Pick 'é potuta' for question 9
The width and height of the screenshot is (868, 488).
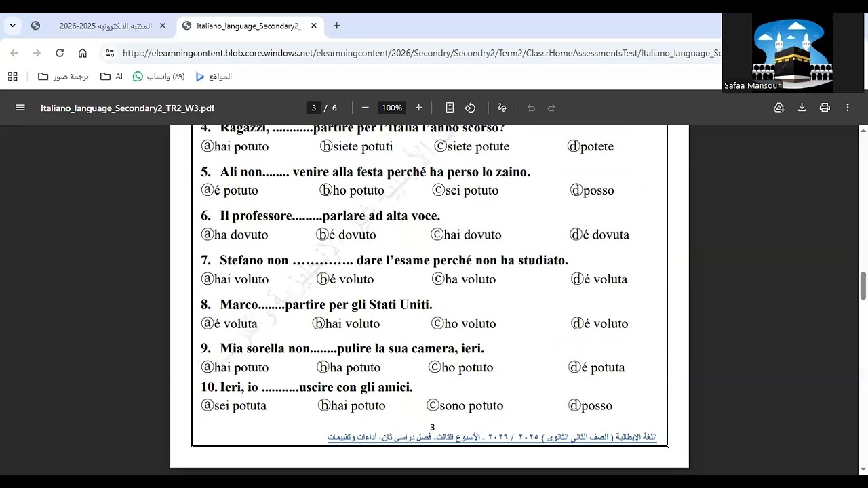(x=597, y=367)
